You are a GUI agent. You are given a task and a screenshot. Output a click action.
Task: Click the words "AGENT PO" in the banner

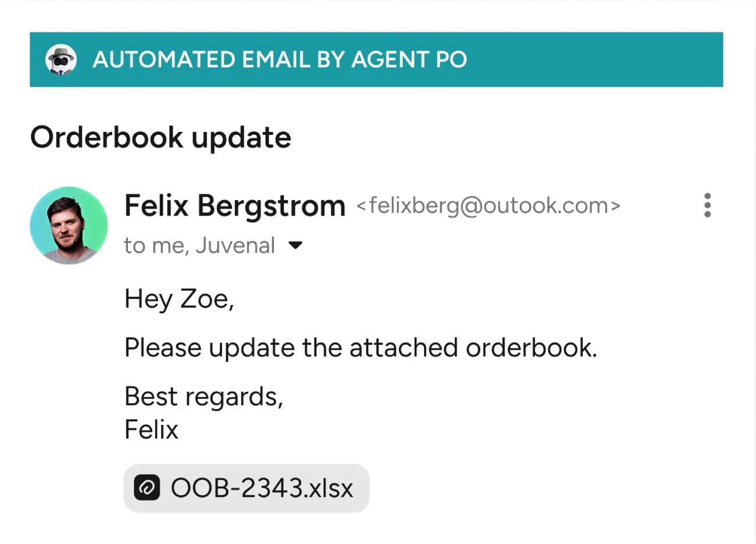[x=409, y=59]
